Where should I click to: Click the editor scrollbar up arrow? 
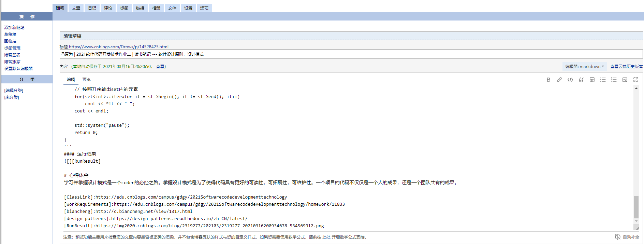[x=636, y=88]
